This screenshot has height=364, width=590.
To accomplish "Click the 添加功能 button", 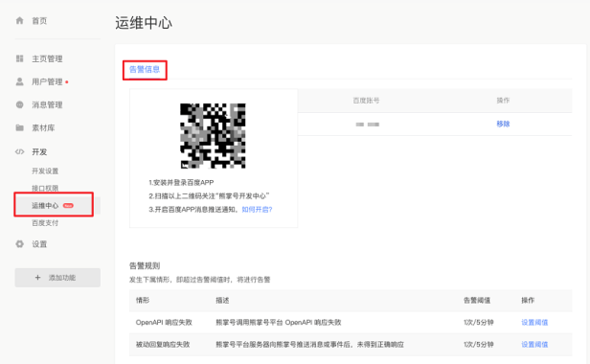I will 57,278.
